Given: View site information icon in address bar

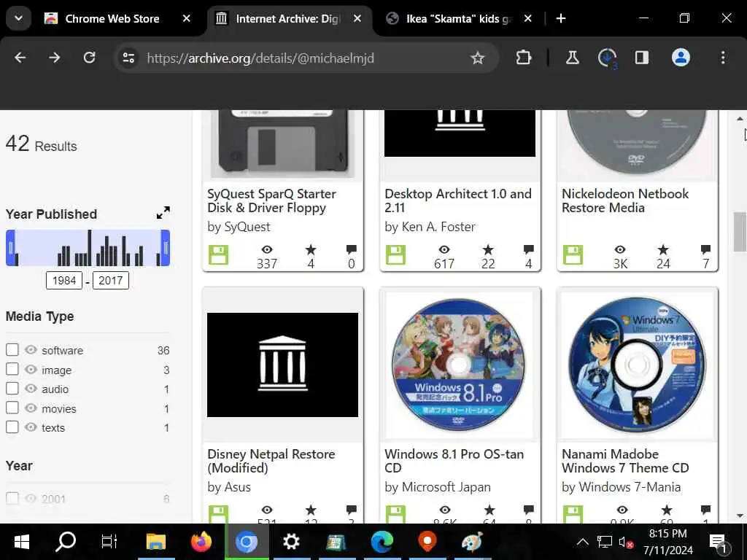Looking at the screenshot, I should 128,58.
